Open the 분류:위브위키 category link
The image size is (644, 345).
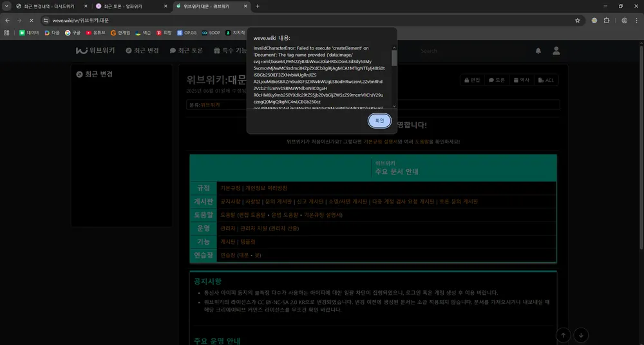211,105
